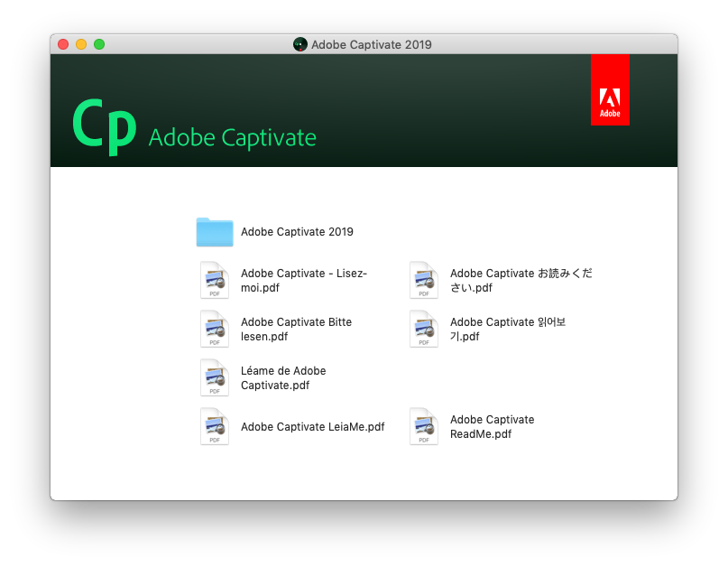Select the LeiaMe PDF file icon

(x=215, y=426)
